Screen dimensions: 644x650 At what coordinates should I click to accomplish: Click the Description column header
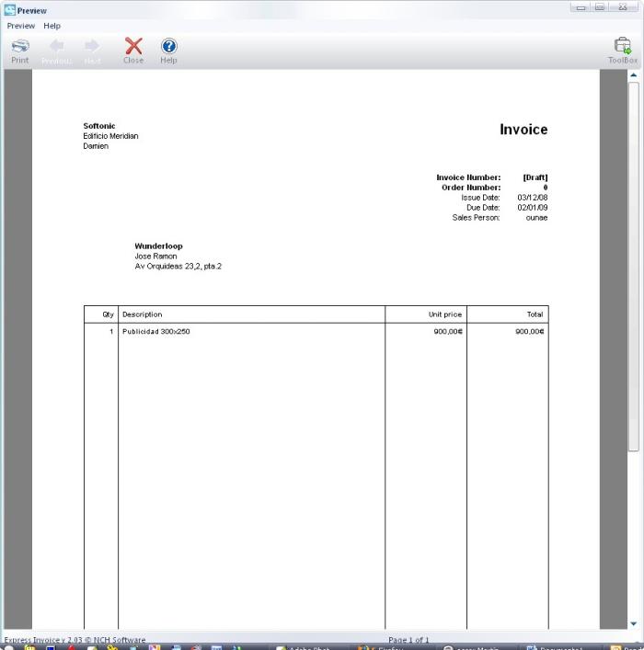coord(143,314)
